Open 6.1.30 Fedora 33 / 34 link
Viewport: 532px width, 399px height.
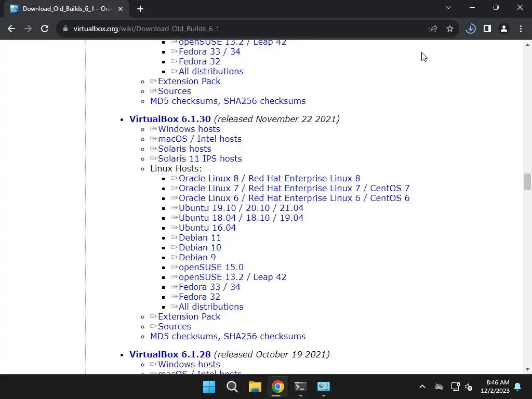[209, 287]
